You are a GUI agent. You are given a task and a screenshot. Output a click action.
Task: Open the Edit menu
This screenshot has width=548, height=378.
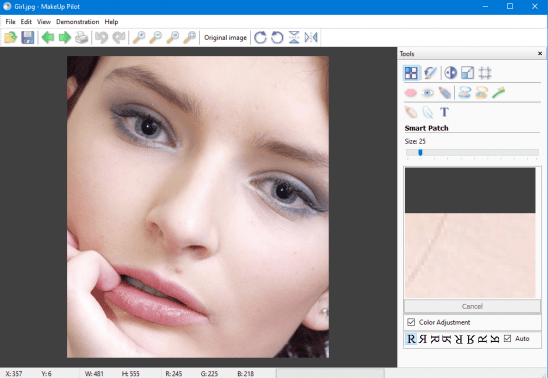(x=26, y=22)
